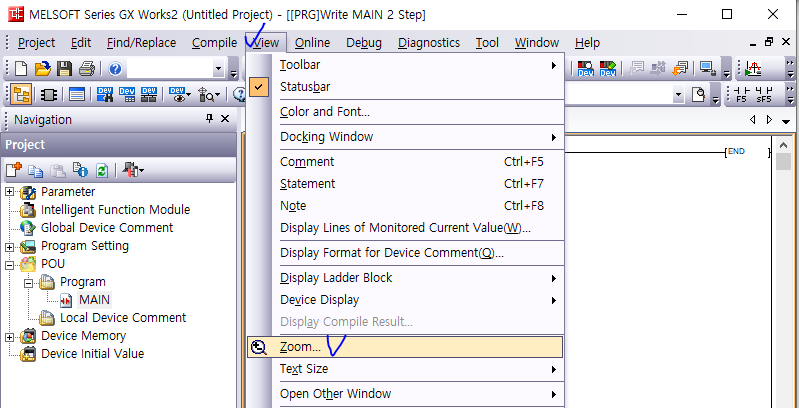Collapse the Program tree node
This screenshot has height=408, width=799.
(x=29, y=282)
